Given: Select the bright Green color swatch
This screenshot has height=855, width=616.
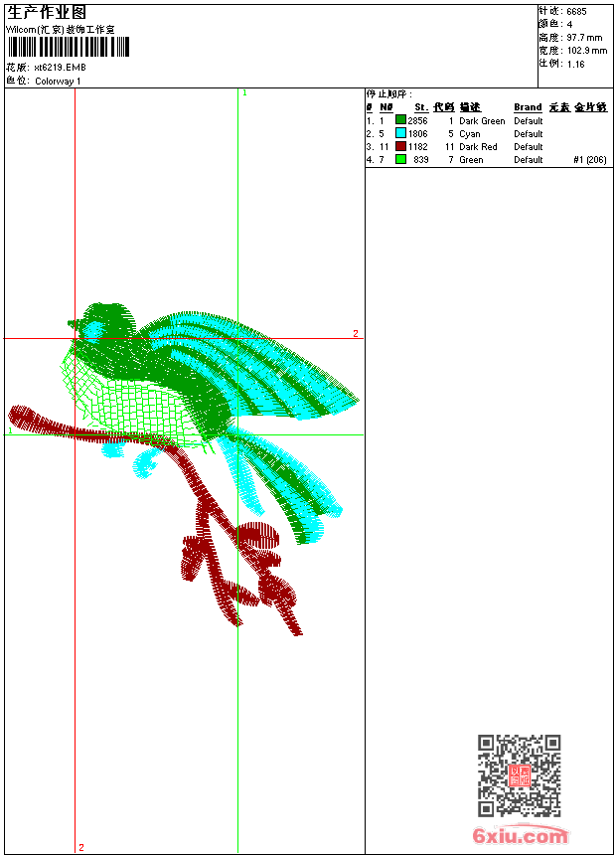Looking at the screenshot, I should pos(400,159).
